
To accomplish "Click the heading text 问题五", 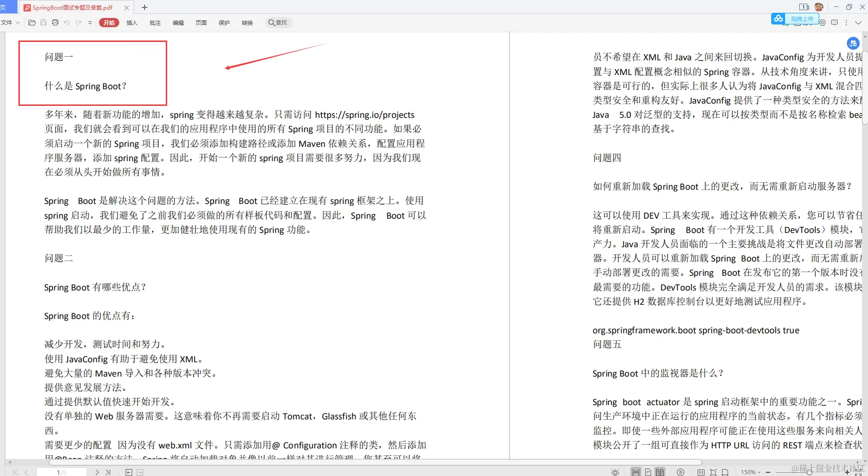I will [x=607, y=344].
